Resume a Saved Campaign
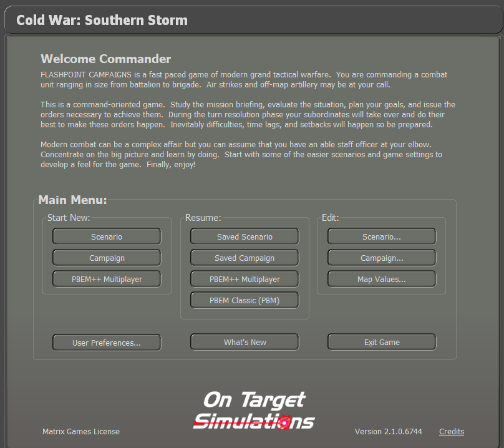This screenshot has width=504, height=448. 245,258
